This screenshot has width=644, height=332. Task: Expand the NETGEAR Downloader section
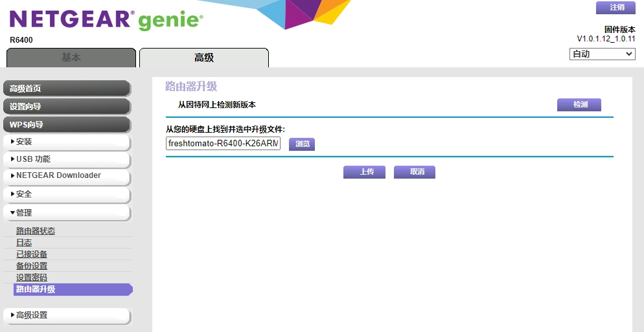point(67,177)
